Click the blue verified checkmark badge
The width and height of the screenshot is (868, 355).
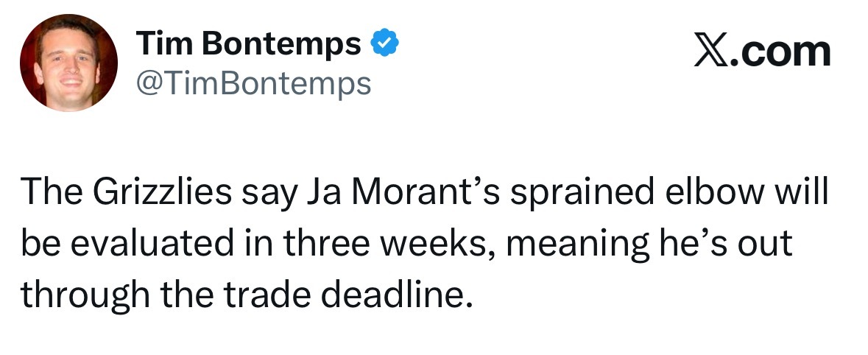[384, 45]
